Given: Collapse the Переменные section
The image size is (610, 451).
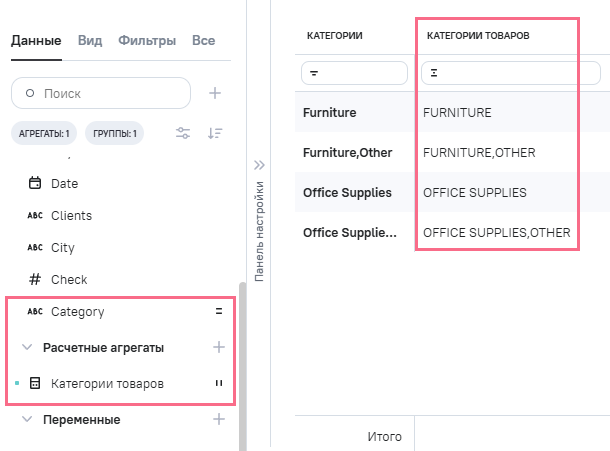Looking at the screenshot, I should pyautogui.click(x=27, y=419).
